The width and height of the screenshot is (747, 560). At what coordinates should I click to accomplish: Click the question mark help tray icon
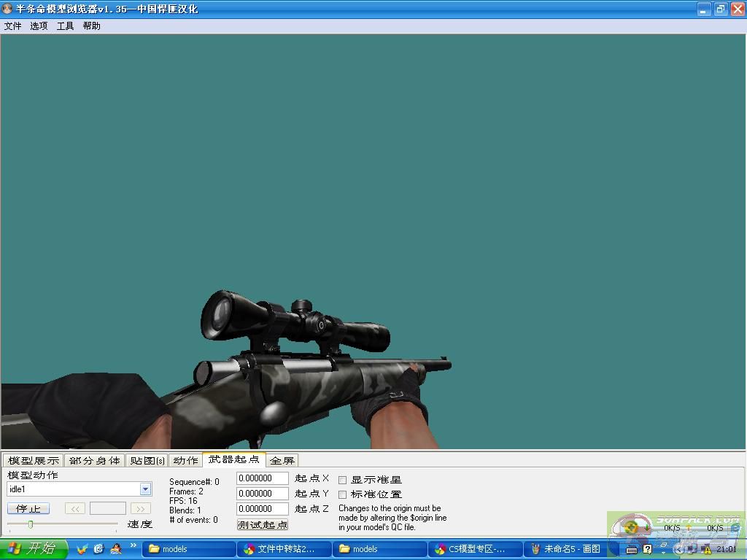(647, 549)
